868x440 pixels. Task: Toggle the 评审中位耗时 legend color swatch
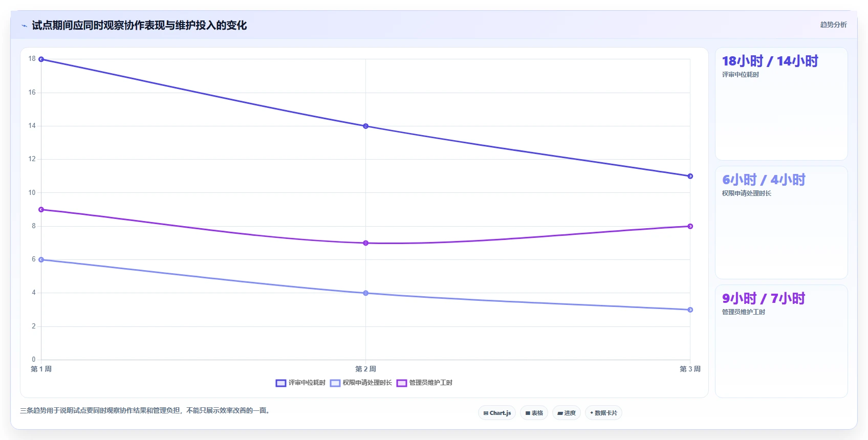[x=280, y=383]
